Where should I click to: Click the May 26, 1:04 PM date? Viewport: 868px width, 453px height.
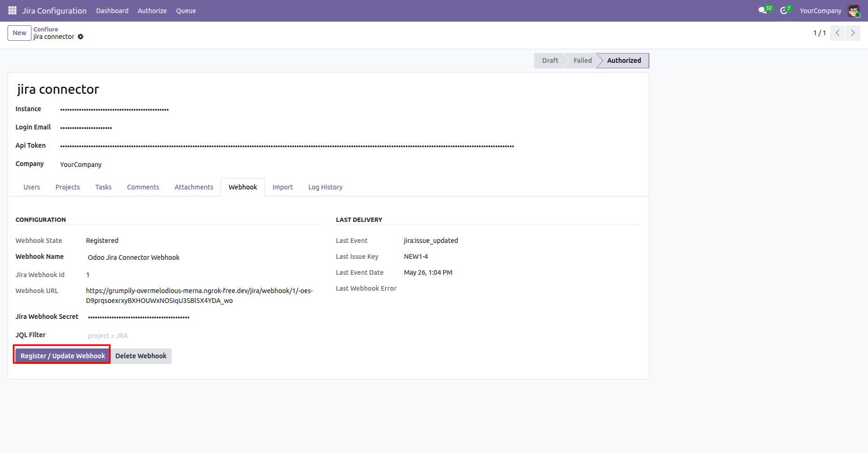tap(428, 272)
